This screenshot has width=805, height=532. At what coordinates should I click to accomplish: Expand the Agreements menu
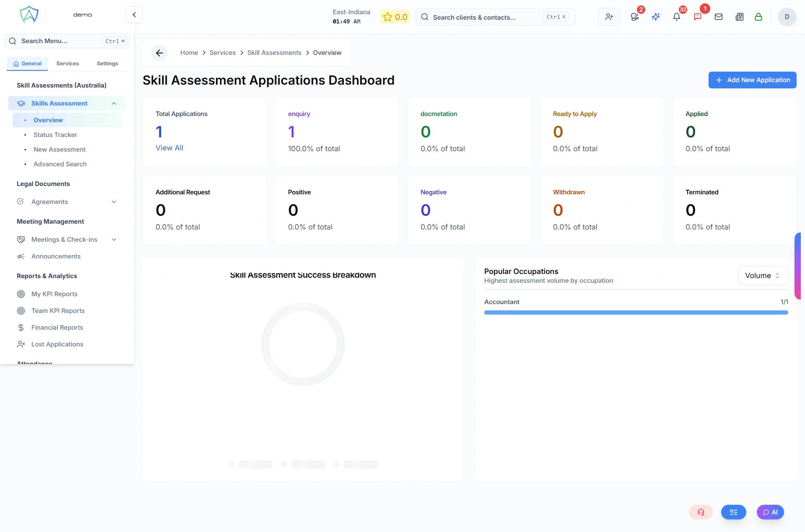click(x=114, y=202)
